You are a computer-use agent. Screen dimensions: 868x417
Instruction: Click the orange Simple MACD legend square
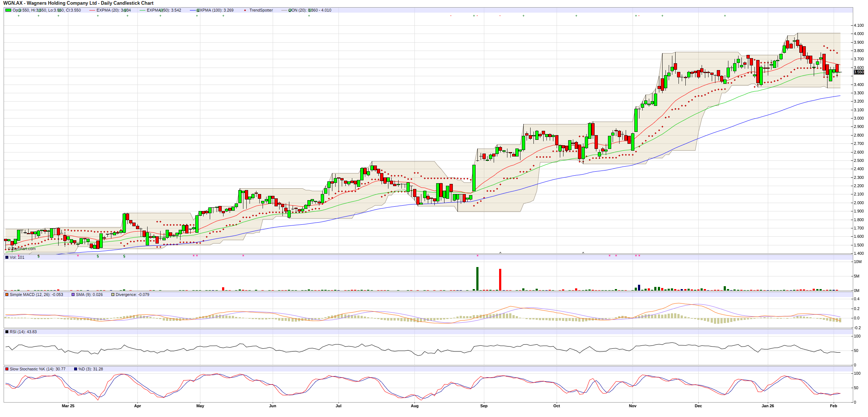(7, 295)
